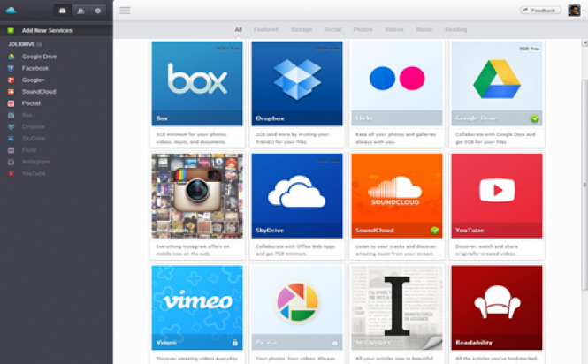Select the SoundCloud service tile

[397, 195]
